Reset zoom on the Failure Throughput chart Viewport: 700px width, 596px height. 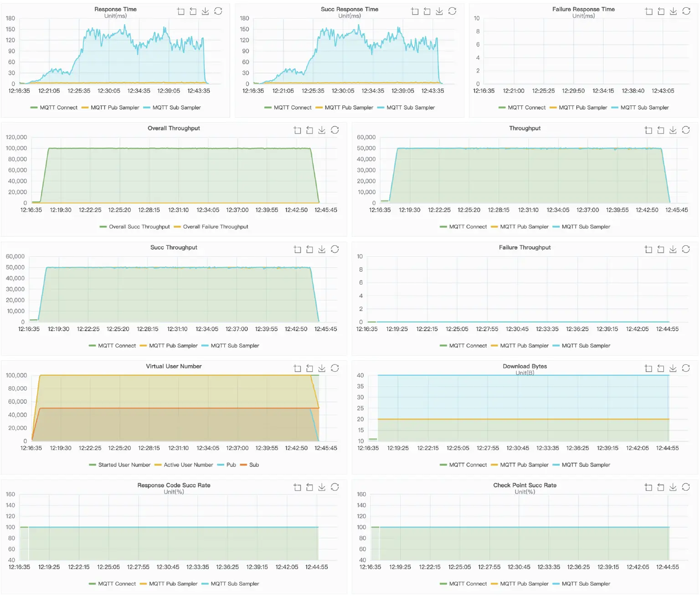[660, 249]
